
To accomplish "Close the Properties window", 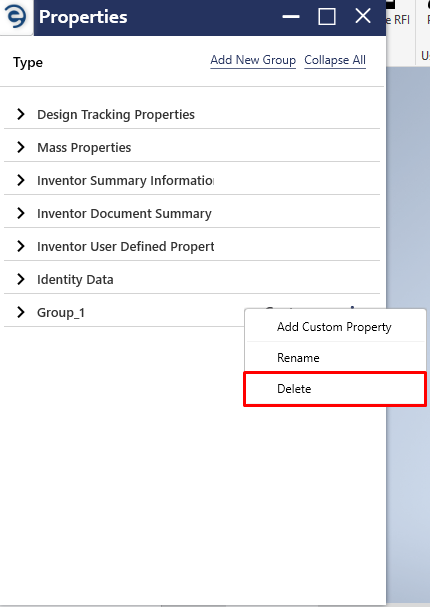I will pos(363,16).
